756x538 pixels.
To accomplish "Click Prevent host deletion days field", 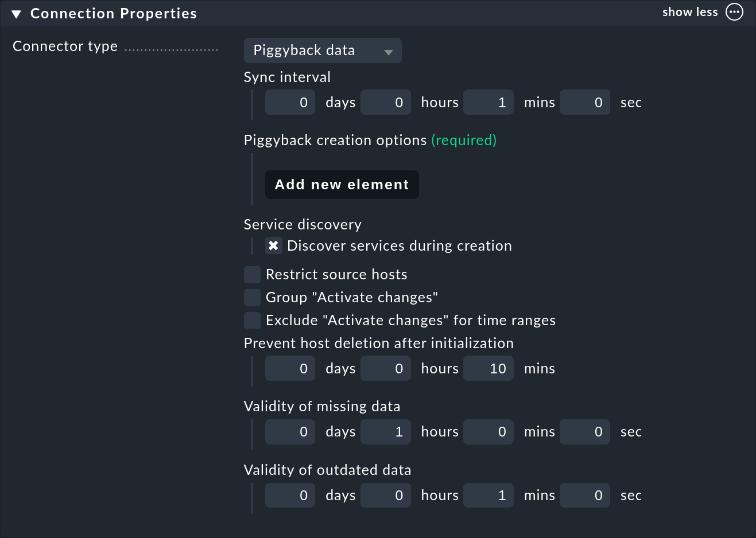I will pos(290,368).
